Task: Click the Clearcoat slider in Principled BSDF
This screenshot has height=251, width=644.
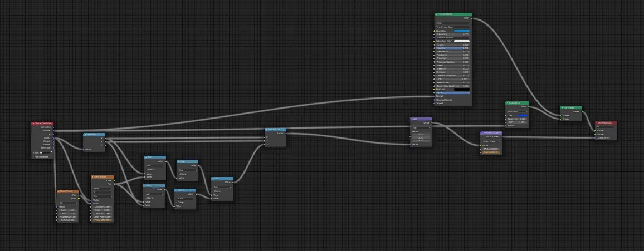Action: [x=453, y=72]
